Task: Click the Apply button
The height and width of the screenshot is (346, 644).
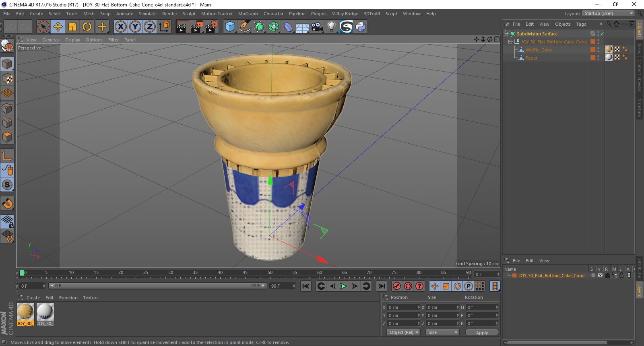Action: [x=482, y=333]
